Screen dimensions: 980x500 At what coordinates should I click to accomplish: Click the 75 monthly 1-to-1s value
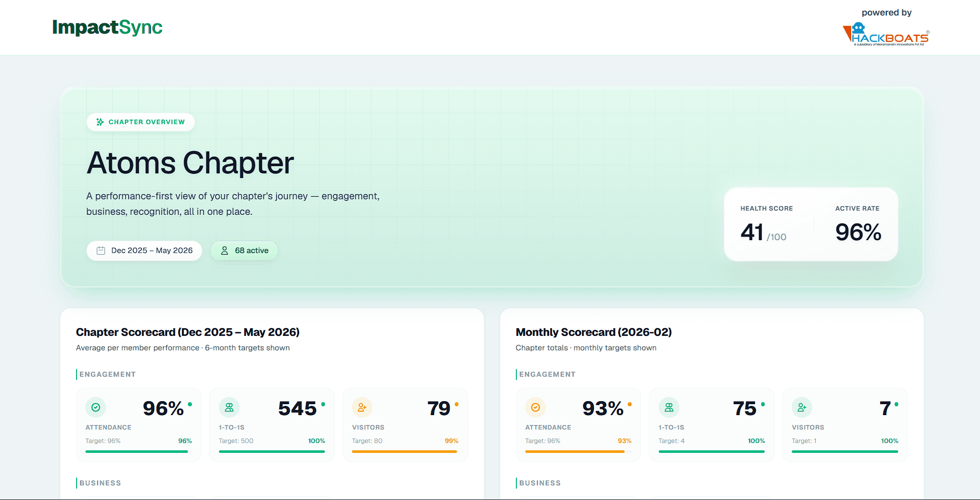click(745, 409)
